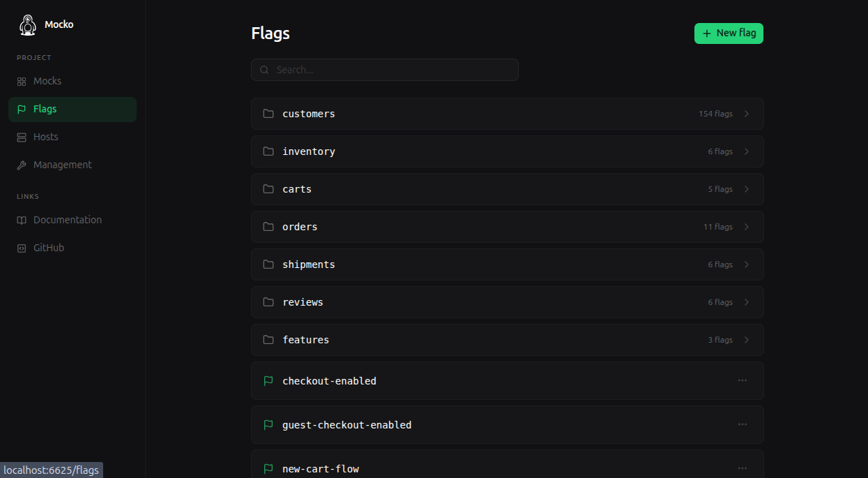Viewport: 868px width, 478px height.
Task: Focus the Search flags input field
Action: [385, 70]
